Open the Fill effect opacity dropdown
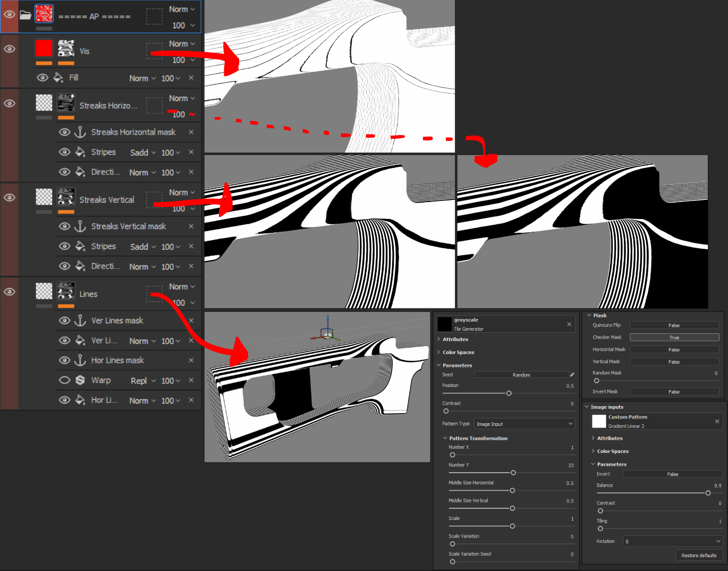The width and height of the screenshot is (728, 571). (x=171, y=78)
